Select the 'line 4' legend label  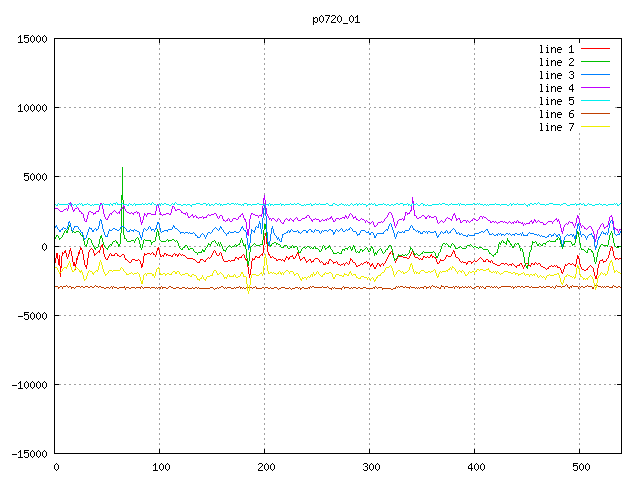click(x=557, y=88)
